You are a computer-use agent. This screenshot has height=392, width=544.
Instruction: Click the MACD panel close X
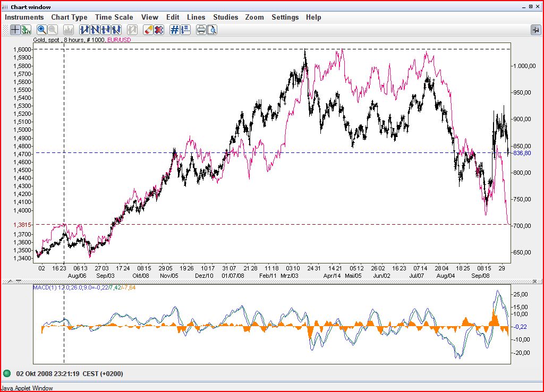(x=534, y=282)
